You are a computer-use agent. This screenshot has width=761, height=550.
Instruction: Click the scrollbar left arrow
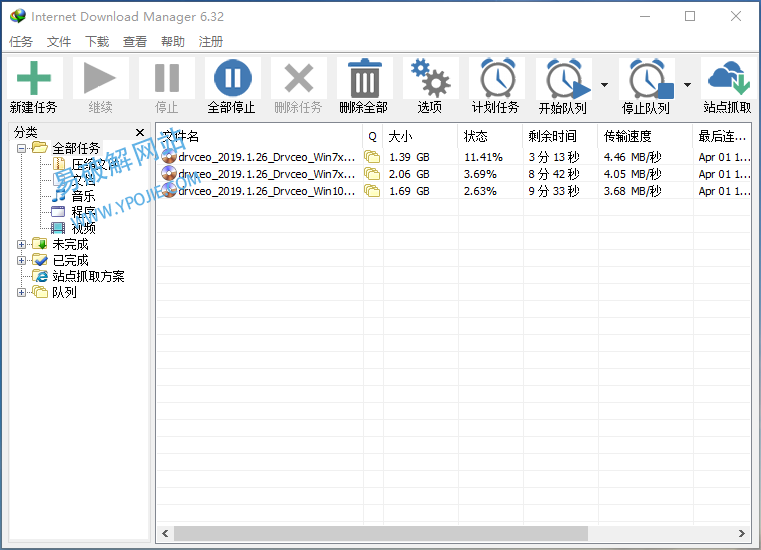pyautogui.click(x=165, y=533)
